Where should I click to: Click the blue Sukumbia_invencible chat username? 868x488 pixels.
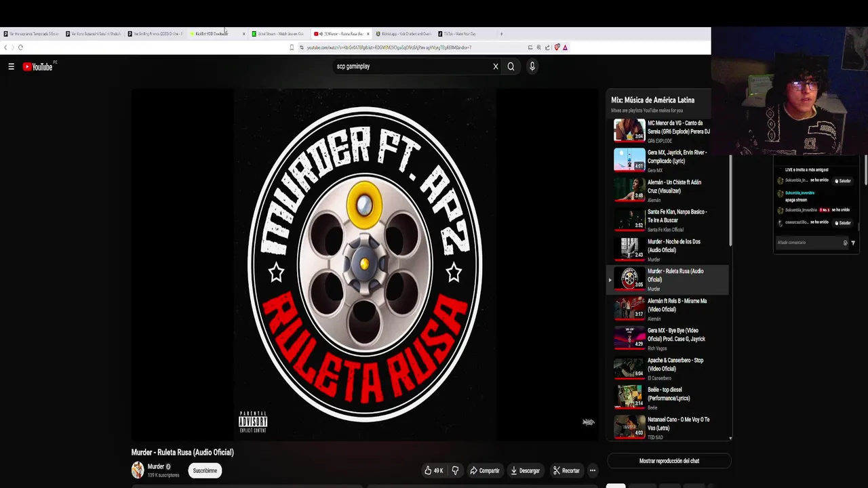click(800, 193)
